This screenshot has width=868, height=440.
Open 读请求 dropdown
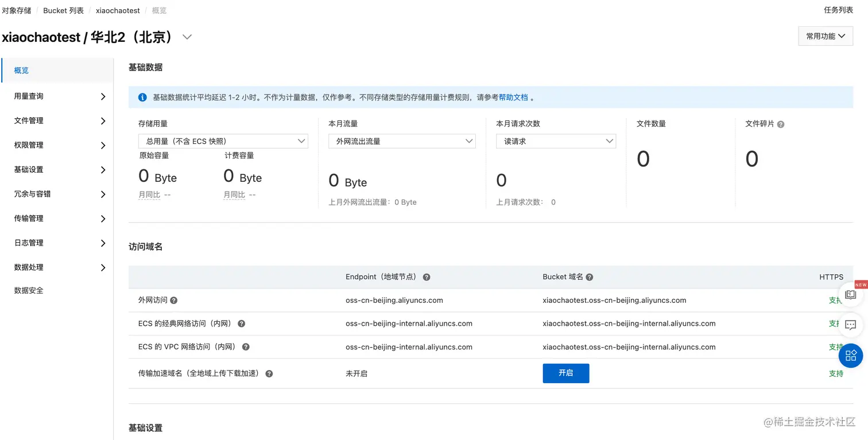point(556,141)
